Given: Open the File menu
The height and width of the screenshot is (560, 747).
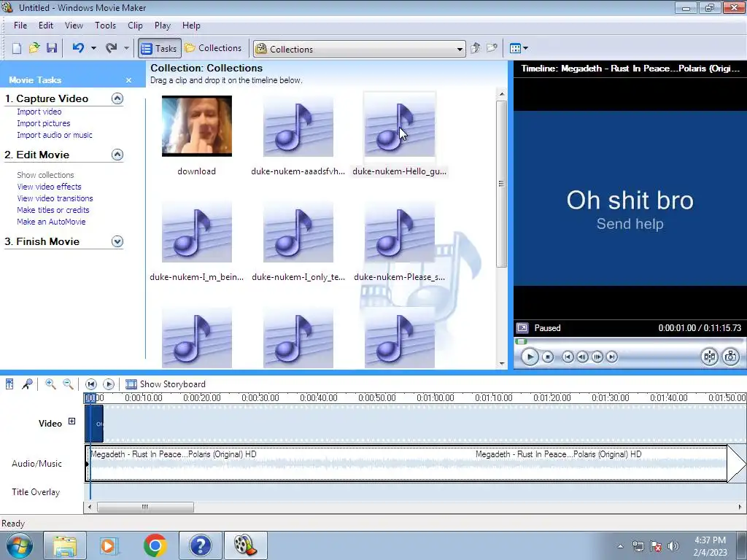Looking at the screenshot, I should [x=20, y=26].
